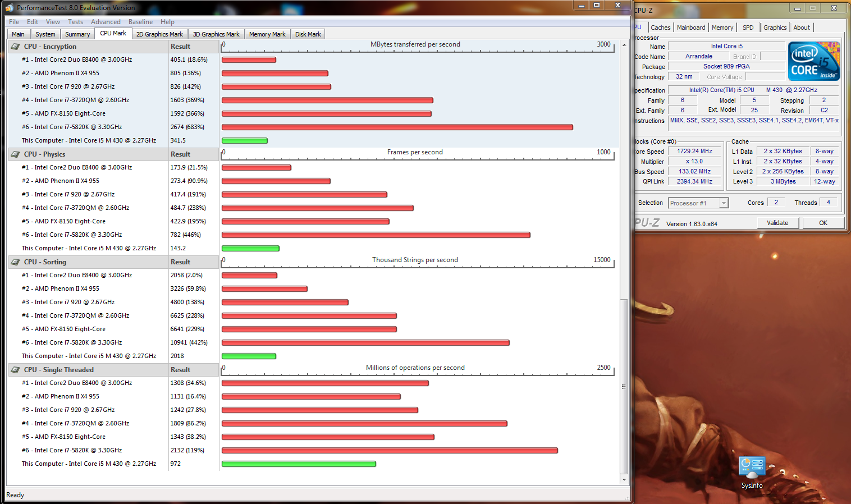Select Physics row #2 AMD Phenom II X4 955

tap(113, 181)
